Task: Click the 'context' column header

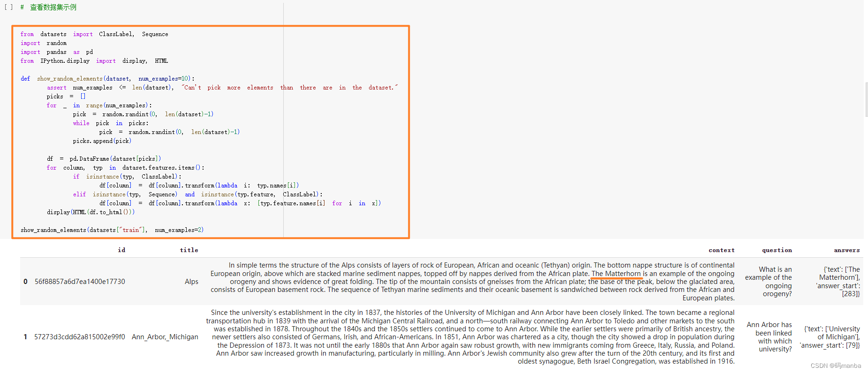Action: [721, 250]
